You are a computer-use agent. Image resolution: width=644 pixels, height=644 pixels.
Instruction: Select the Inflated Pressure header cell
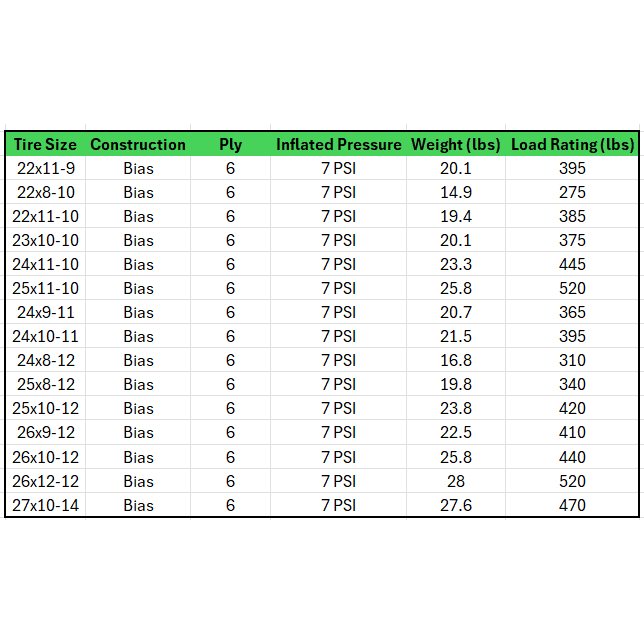[338, 144]
